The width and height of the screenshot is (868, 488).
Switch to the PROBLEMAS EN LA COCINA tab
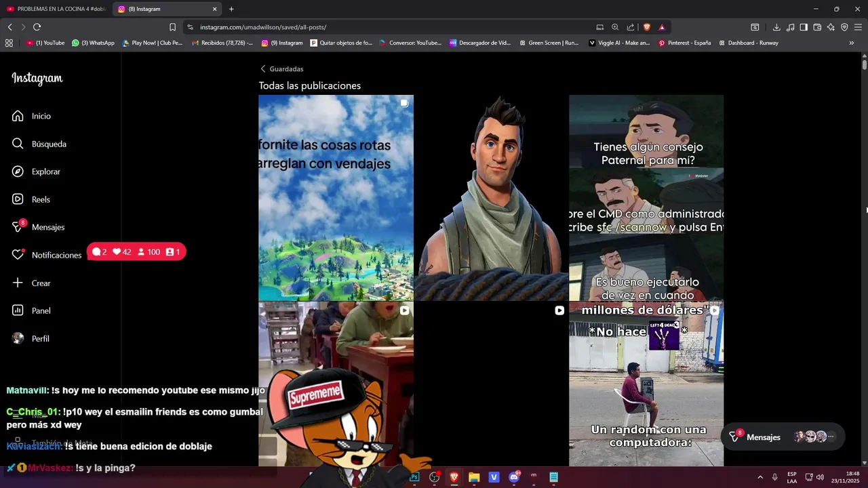(x=56, y=9)
